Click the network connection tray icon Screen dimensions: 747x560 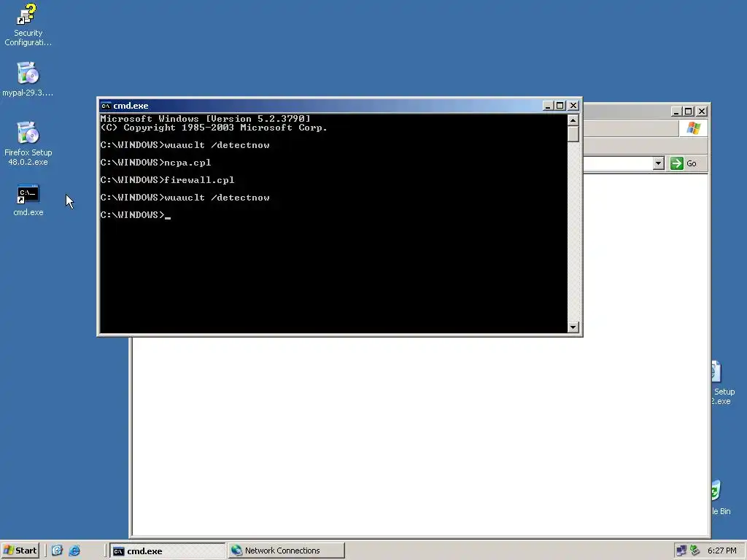[681, 551]
